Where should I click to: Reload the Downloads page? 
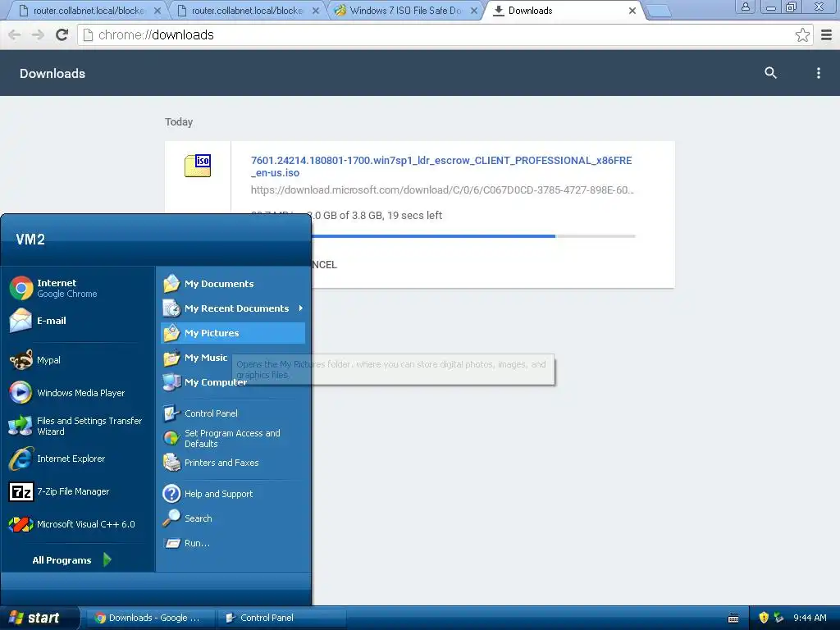pyautogui.click(x=62, y=34)
